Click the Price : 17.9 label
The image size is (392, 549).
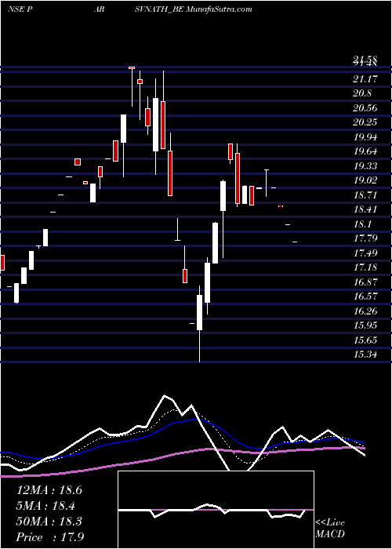[x=50, y=537]
